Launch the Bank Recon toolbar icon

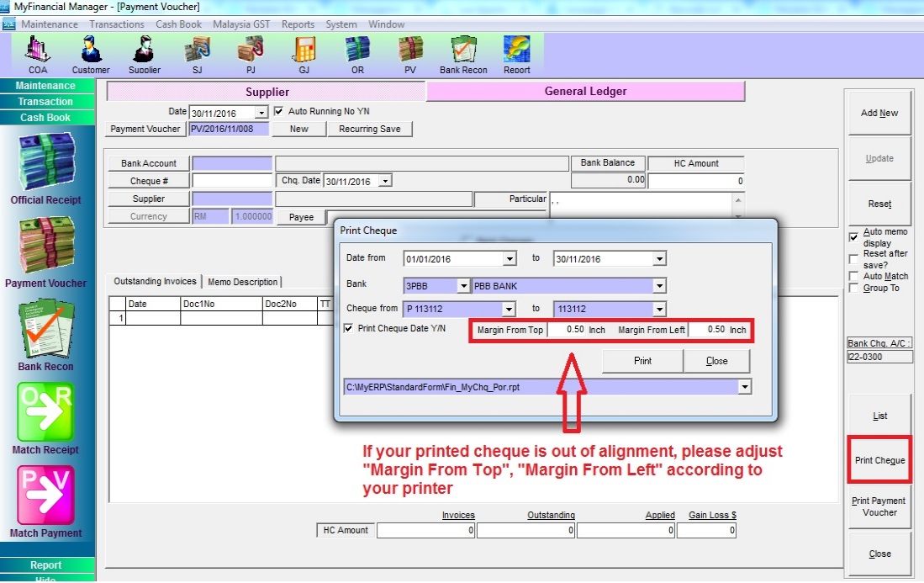tap(463, 54)
